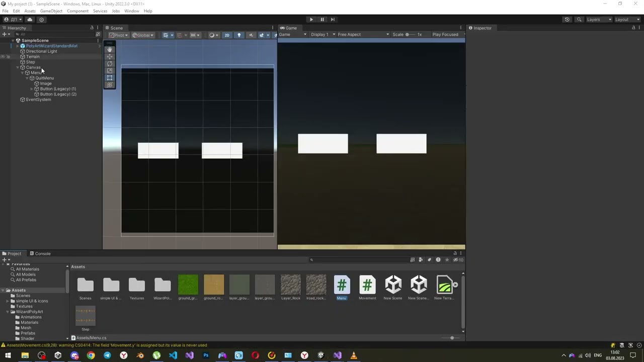Select the Movement script asset

pos(367,288)
